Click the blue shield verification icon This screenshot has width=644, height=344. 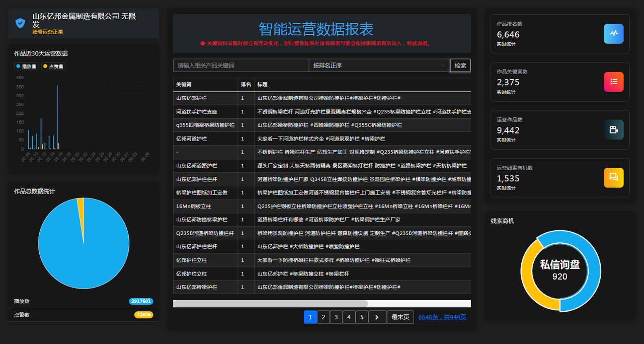point(20,23)
